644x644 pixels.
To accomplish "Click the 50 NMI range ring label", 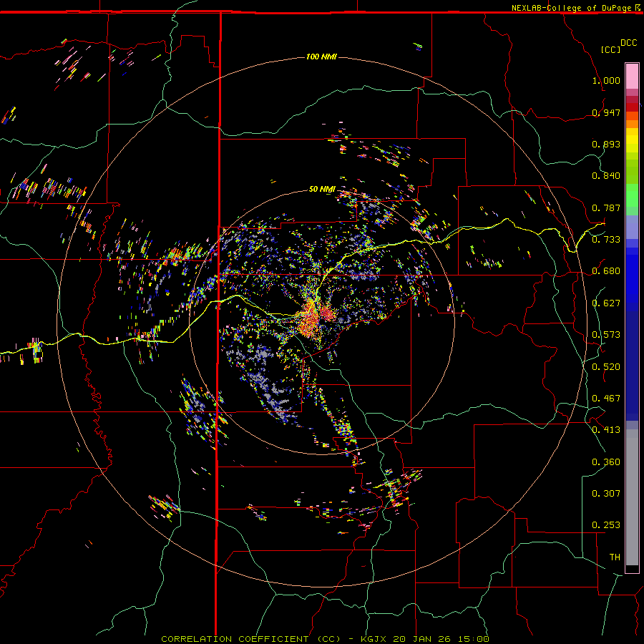I will coord(323,190).
